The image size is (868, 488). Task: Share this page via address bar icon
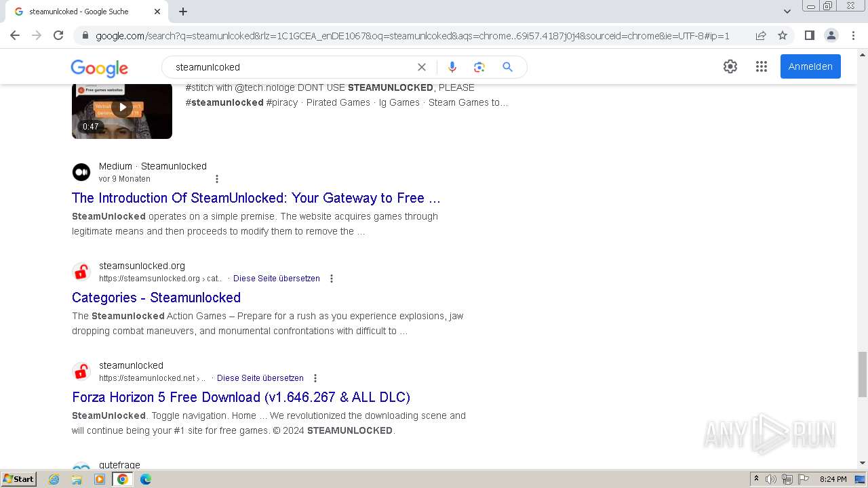(761, 35)
